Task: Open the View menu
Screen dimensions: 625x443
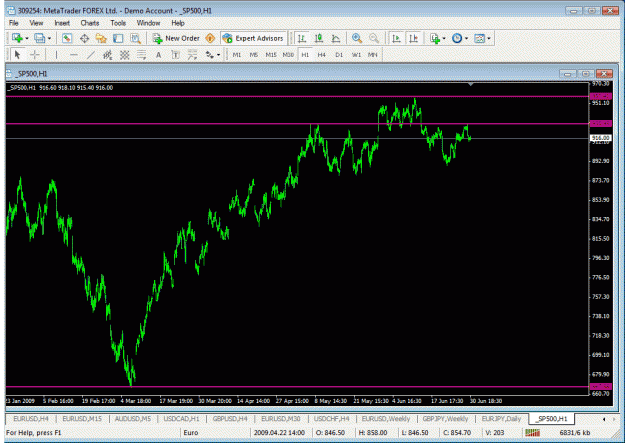Action: [36, 23]
